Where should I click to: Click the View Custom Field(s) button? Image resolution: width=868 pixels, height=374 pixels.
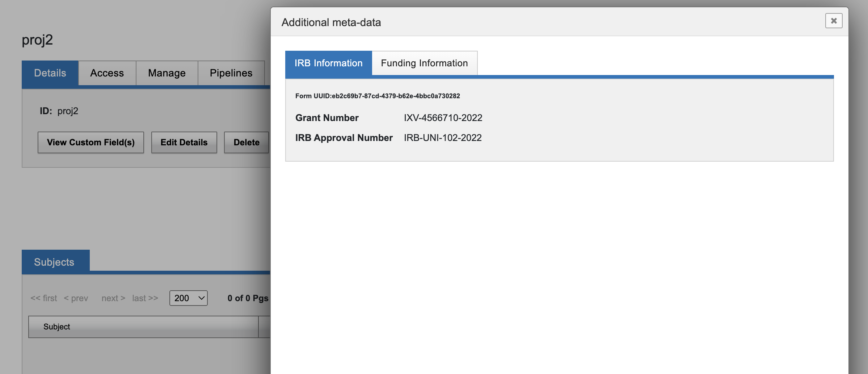click(x=90, y=142)
